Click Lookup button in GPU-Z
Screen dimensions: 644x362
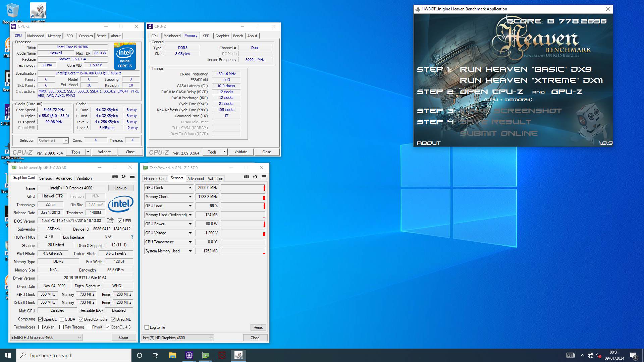pos(121,188)
